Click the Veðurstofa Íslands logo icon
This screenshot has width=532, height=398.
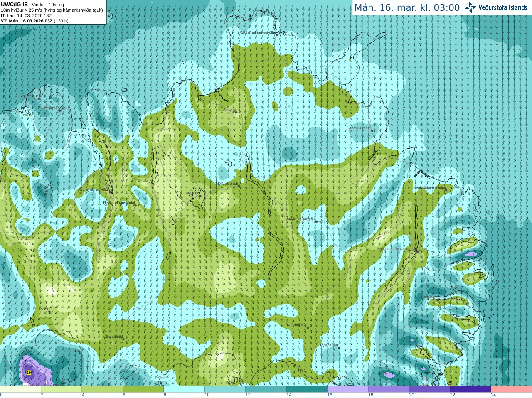pos(470,7)
